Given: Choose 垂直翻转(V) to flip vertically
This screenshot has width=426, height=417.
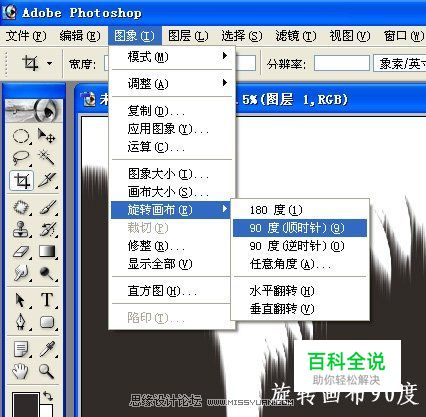Looking at the screenshot, I should 300,309.
